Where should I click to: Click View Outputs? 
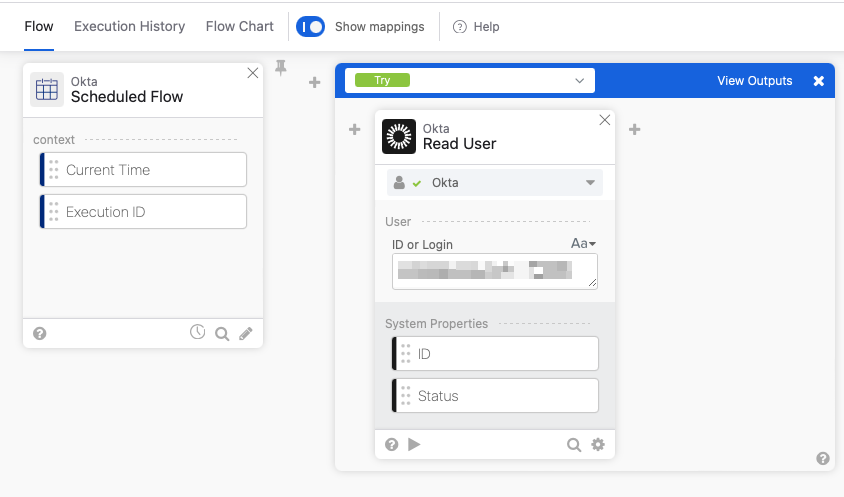(x=755, y=81)
